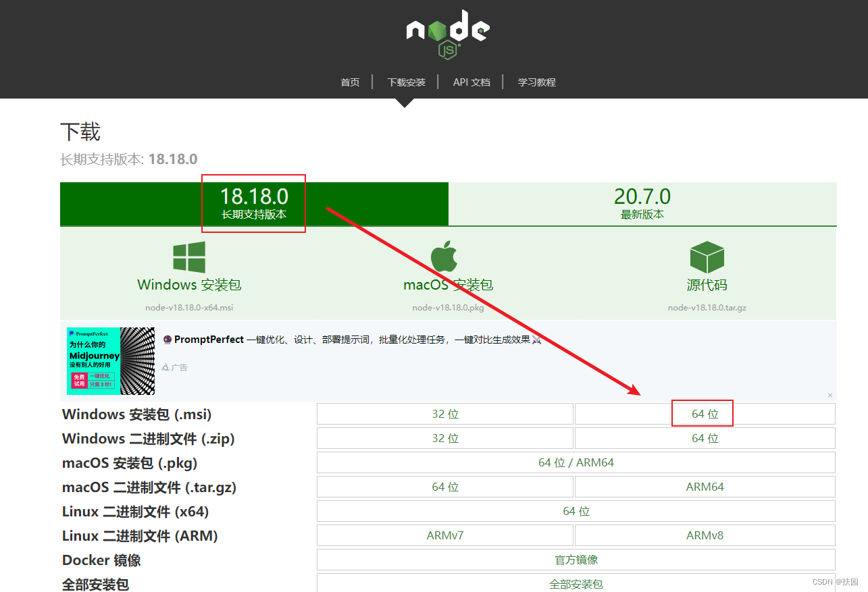This screenshot has width=868, height=592.
Task: Download Windows .zip 32 位
Action: [445, 438]
